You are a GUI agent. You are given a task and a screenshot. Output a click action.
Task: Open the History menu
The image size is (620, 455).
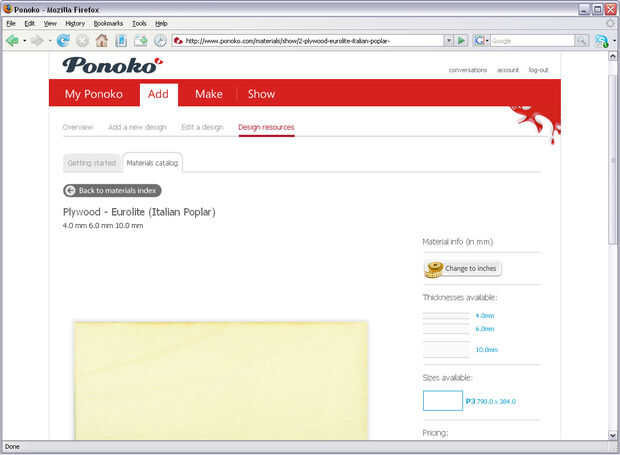75,24
